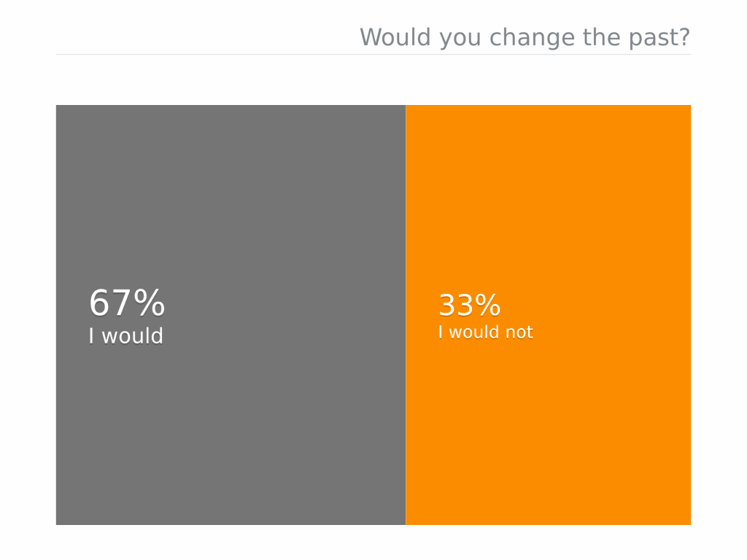
Task: Click the word 'change' in the chart title
Action: pos(532,38)
